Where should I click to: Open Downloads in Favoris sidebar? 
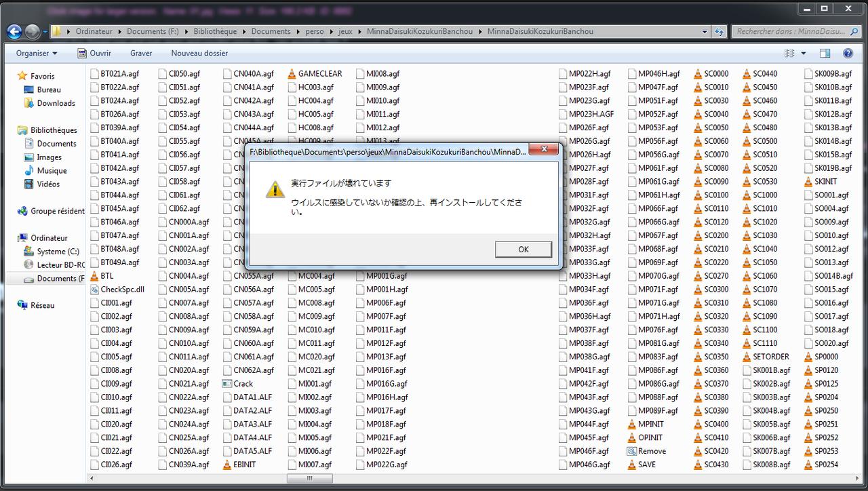(x=56, y=103)
